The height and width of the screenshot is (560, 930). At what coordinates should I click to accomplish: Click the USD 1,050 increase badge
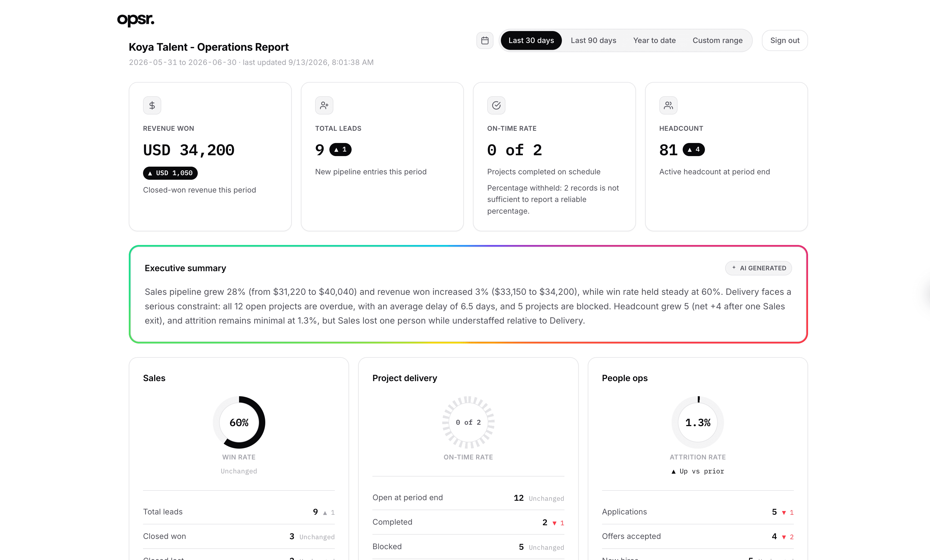tap(170, 173)
